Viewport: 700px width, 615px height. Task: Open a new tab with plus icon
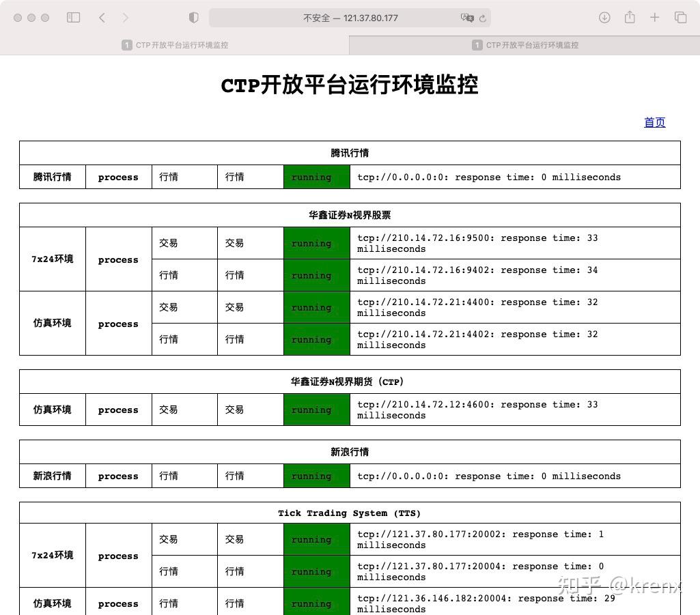[654, 18]
